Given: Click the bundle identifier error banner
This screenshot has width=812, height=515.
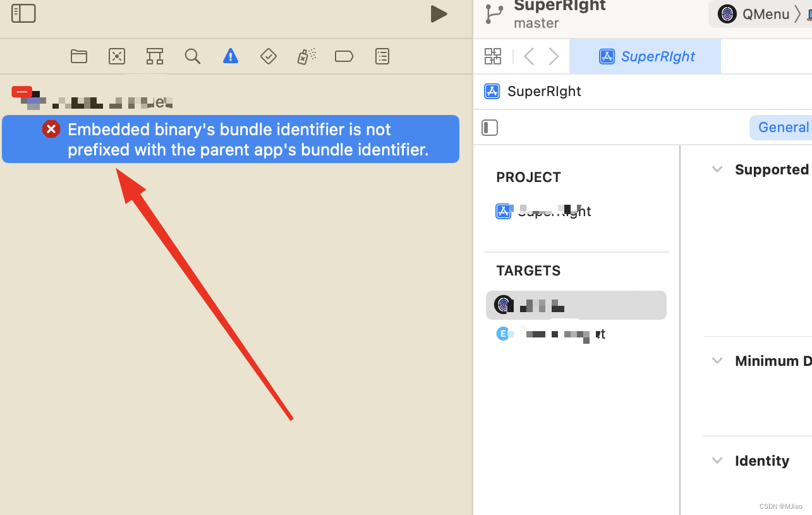Looking at the screenshot, I should point(230,139).
